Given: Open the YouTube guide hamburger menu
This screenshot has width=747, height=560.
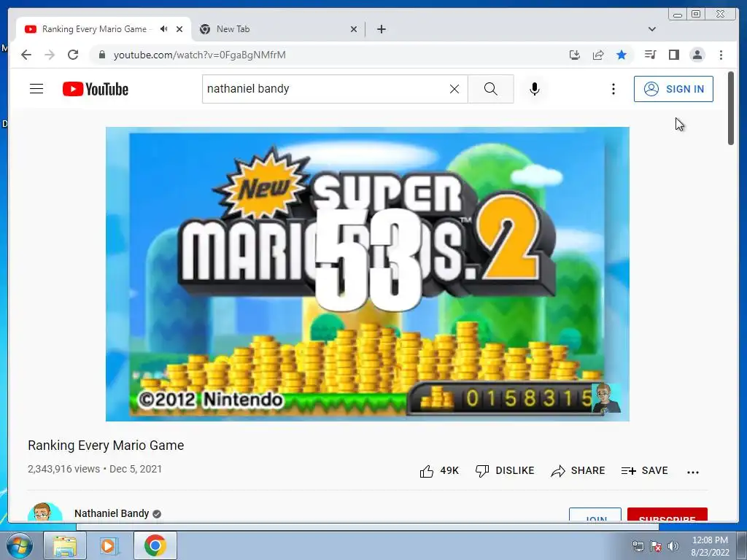Looking at the screenshot, I should [36, 89].
